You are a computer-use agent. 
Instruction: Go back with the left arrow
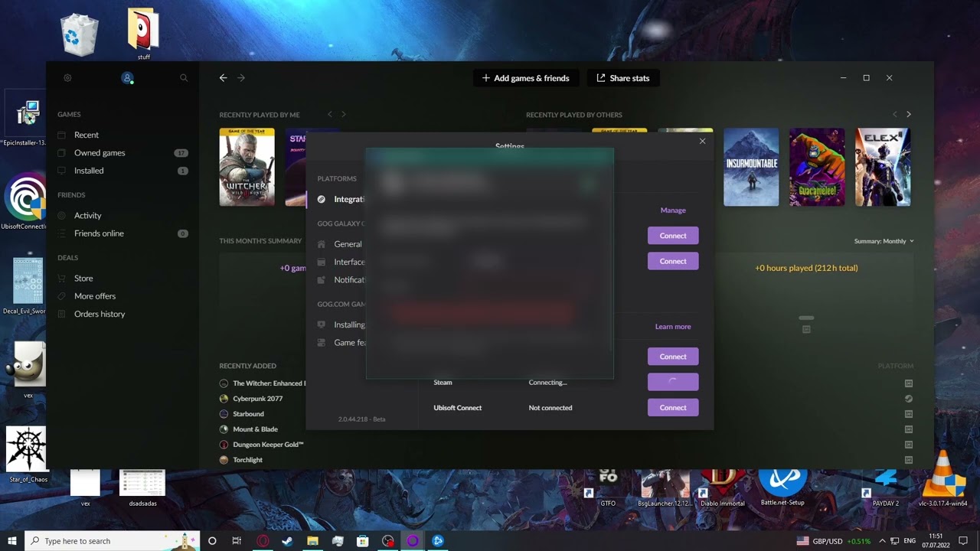223,78
